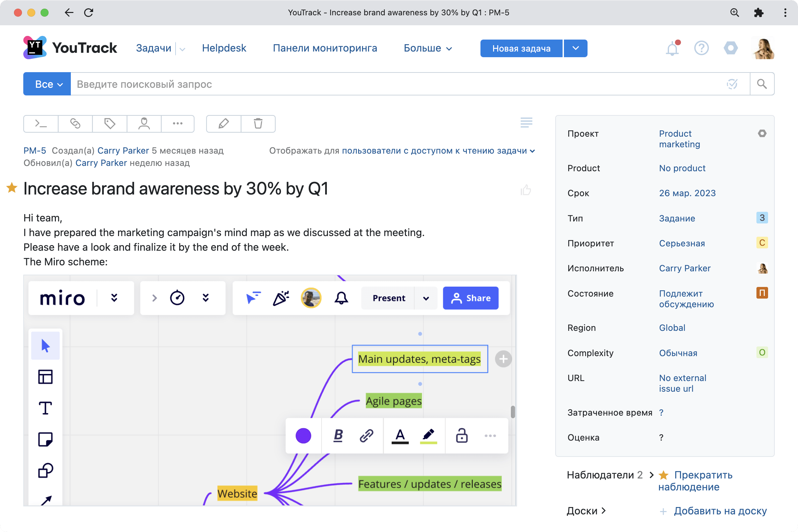Screen dimensions: 798x532
Task: Expand the Больше menu
Action: [428, 49]
